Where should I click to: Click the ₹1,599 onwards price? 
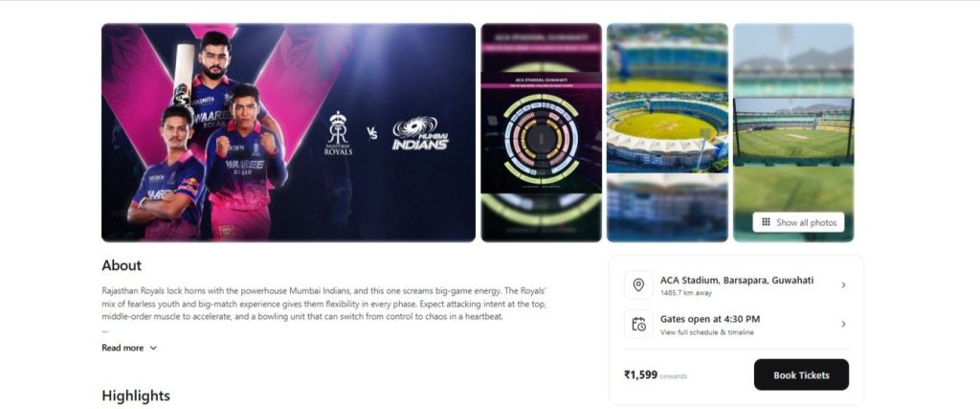pyautogui.click(x=656, y=375)
